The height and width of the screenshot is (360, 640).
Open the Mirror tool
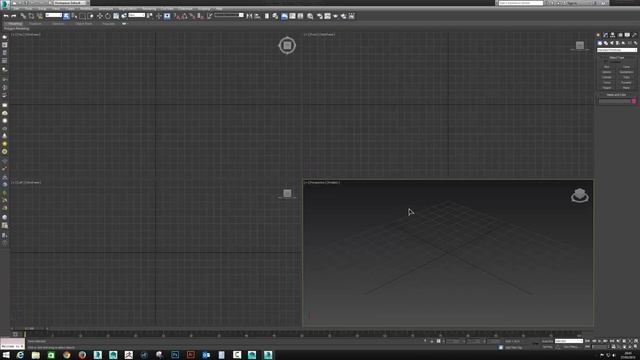[249, 16]
